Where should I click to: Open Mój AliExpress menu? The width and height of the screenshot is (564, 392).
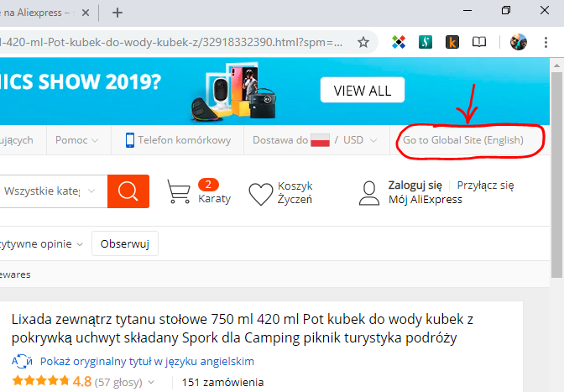click(x=426, y=199)
